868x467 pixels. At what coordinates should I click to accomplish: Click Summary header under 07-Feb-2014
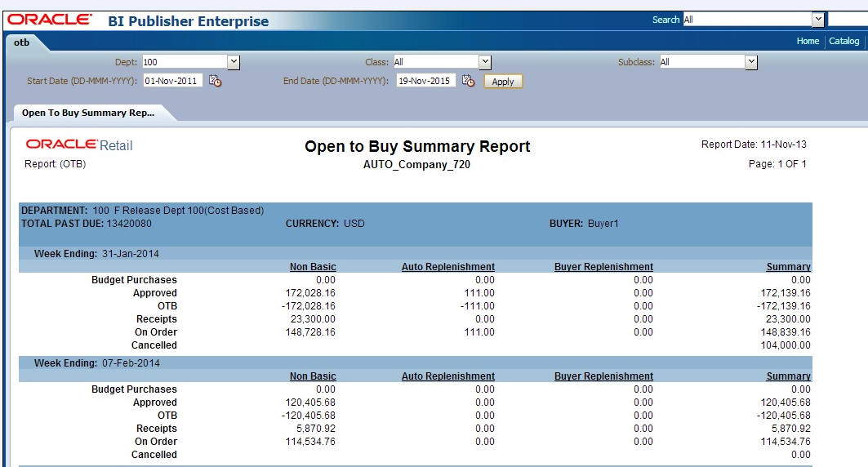coord(788,376)
